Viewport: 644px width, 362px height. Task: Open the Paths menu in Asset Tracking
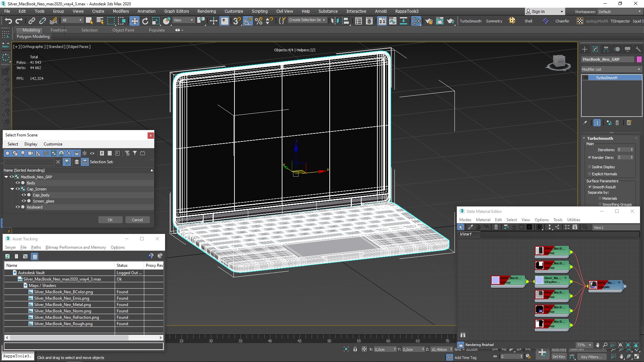(36, 247)
